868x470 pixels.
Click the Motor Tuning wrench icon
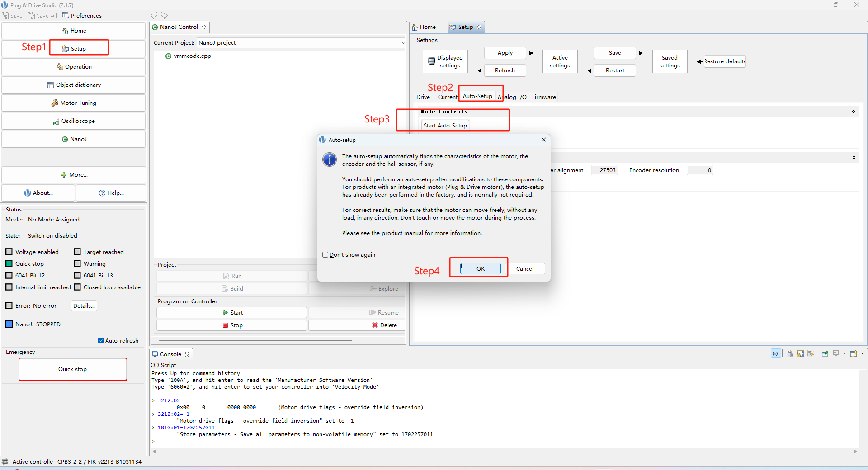[55, 103]
